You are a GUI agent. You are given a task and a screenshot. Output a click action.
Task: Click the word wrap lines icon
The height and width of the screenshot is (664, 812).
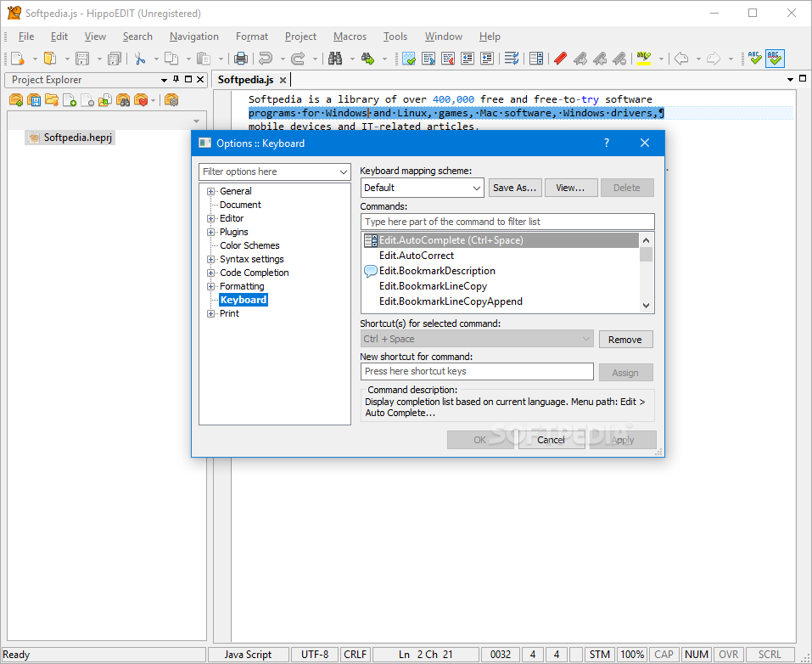click(x=512, y=59)
